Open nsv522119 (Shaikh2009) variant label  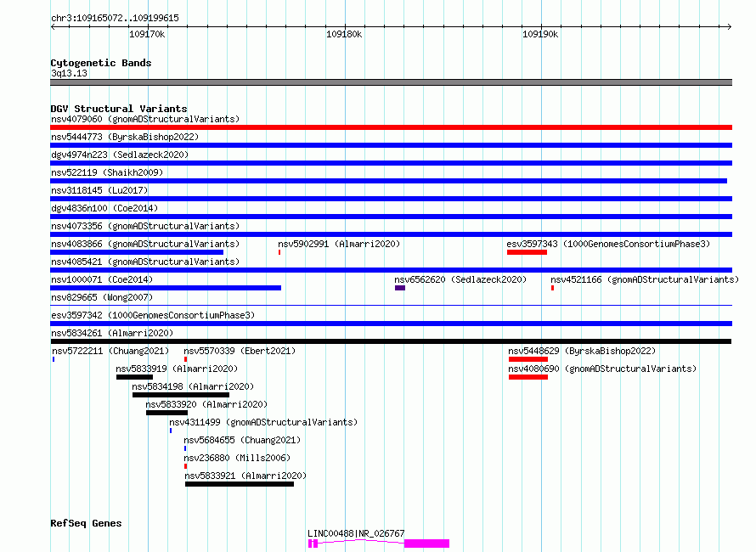107,172
